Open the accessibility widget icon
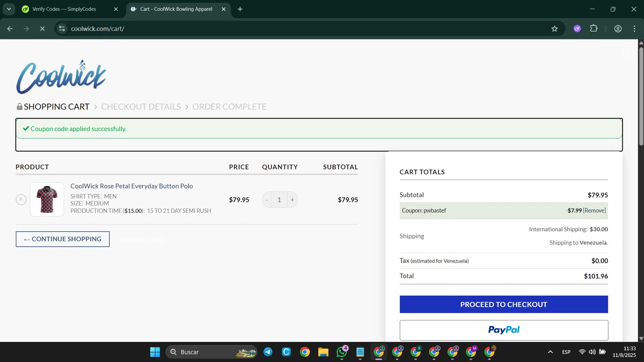The image size is (644, 362). tap(628, 53)
